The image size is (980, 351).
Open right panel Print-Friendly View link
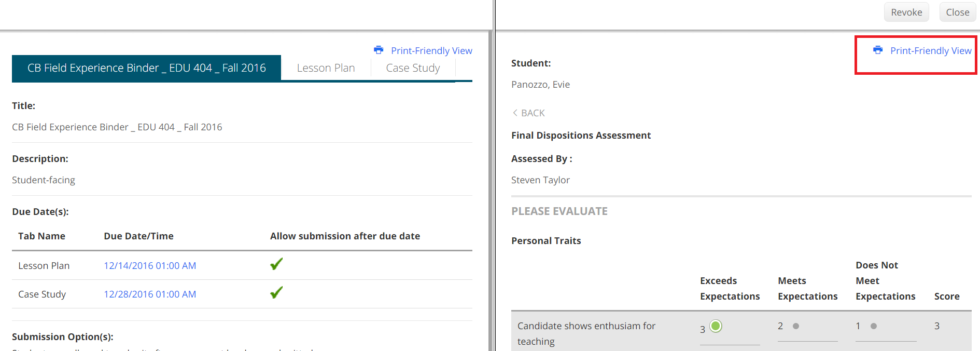tap(931, 50)
